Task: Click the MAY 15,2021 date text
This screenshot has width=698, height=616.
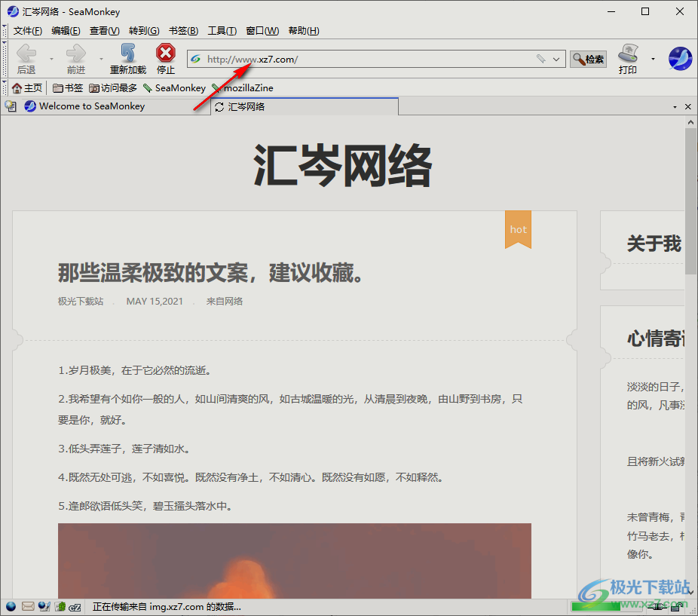Action: tap(155, 301)
